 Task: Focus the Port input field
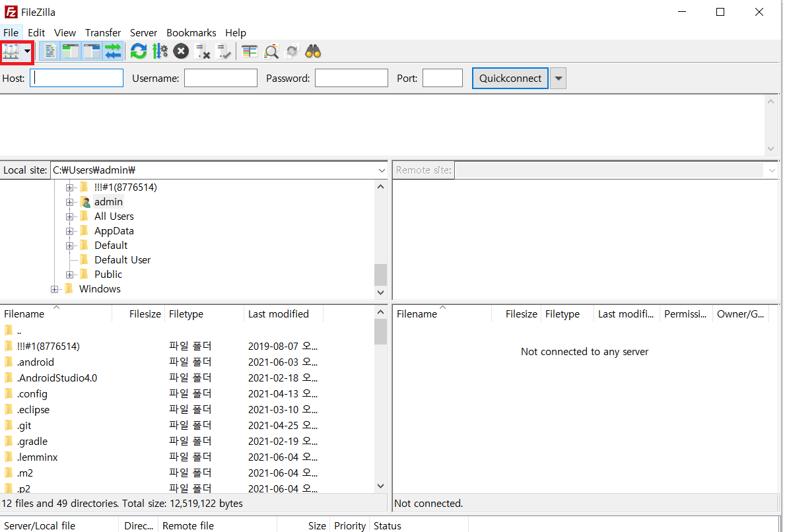[x=442, y=78]
